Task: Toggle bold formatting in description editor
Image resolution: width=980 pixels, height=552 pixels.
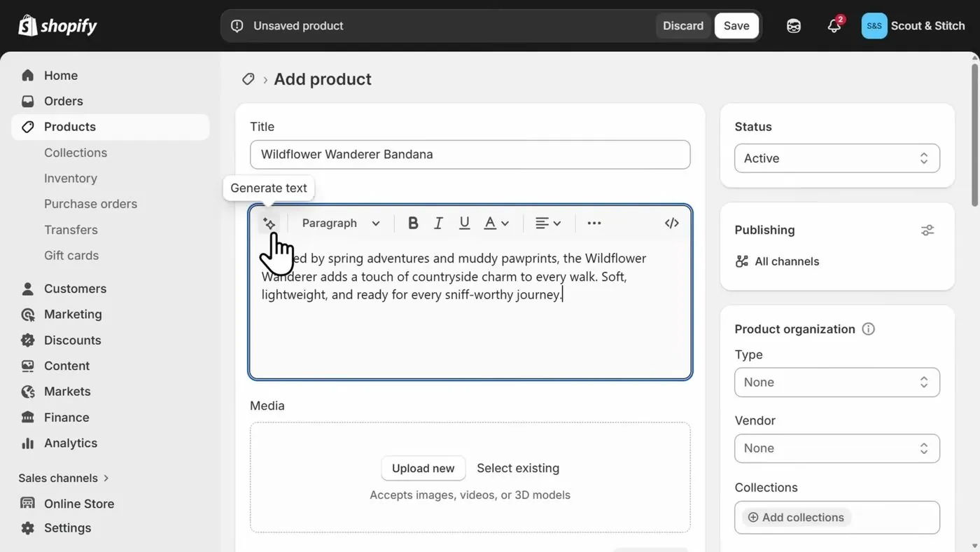Action: click(413, 223)
